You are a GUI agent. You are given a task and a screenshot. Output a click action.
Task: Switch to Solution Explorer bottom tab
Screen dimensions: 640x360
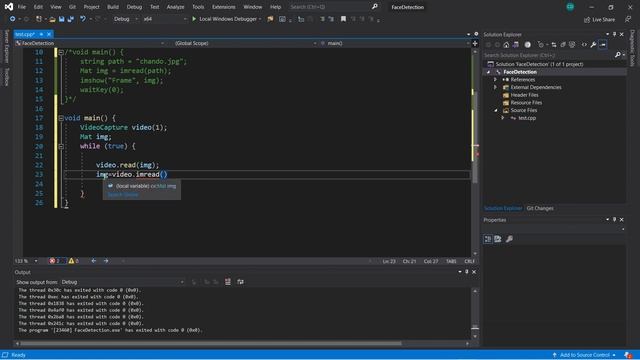pos(503,208)
